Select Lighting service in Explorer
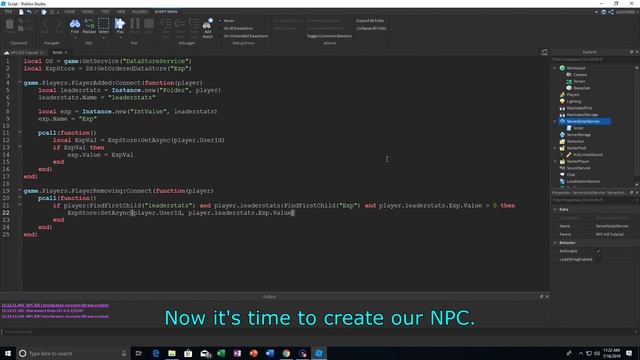 pyautogui.click(x=573, y=101)
